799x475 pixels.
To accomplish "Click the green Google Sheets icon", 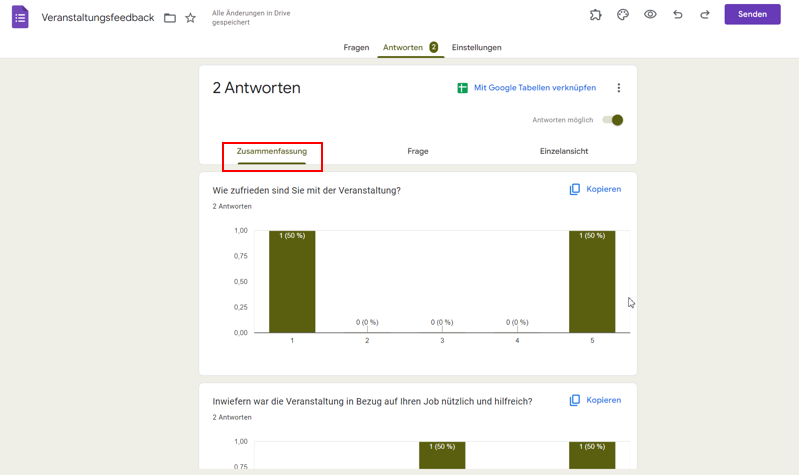I will 462,88.
